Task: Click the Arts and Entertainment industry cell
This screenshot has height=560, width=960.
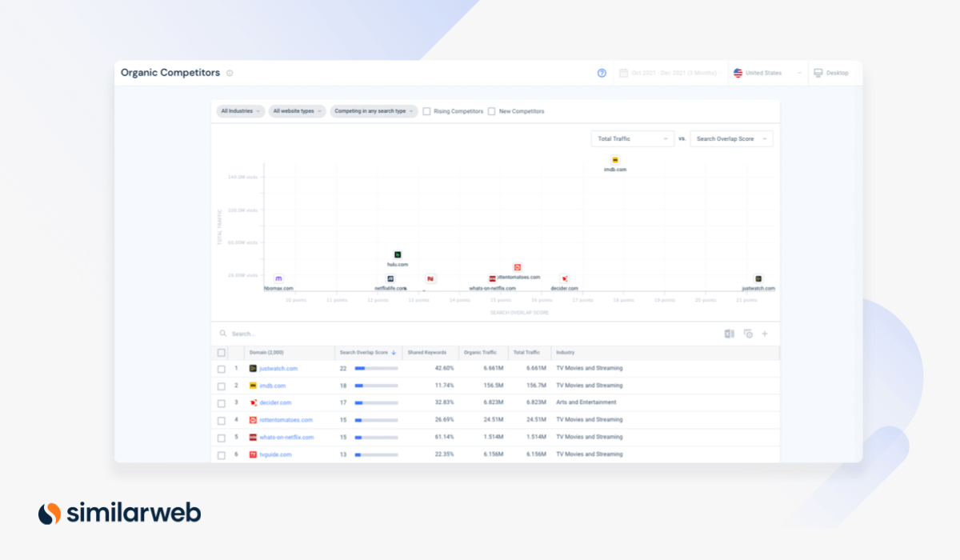Action: [x=586, y=402]
